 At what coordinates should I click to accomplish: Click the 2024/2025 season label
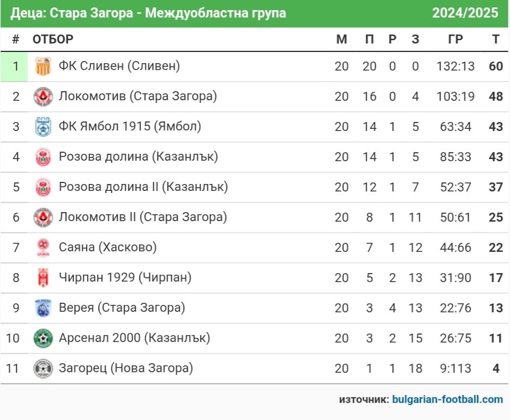click(465, 13)
